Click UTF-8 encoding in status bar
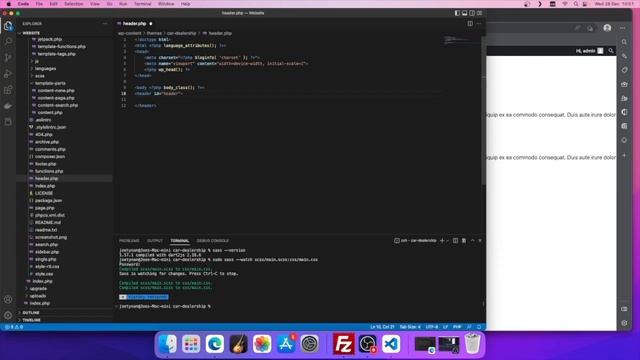 point(432,327)
